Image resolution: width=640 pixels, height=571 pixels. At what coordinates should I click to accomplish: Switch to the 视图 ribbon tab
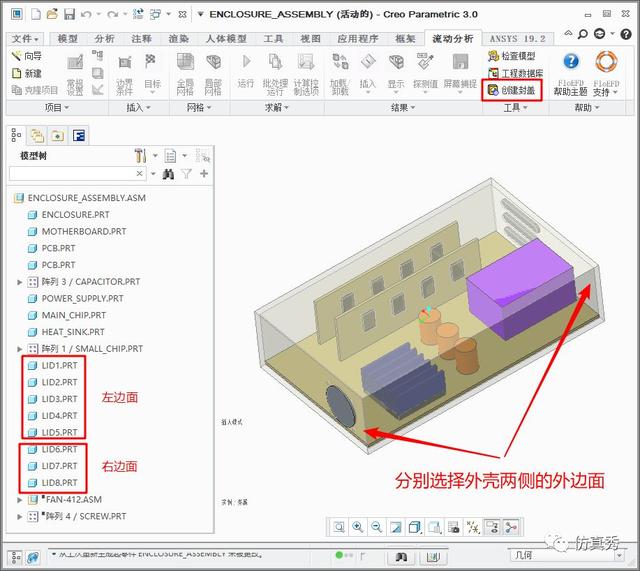click(x=310, y=39)
